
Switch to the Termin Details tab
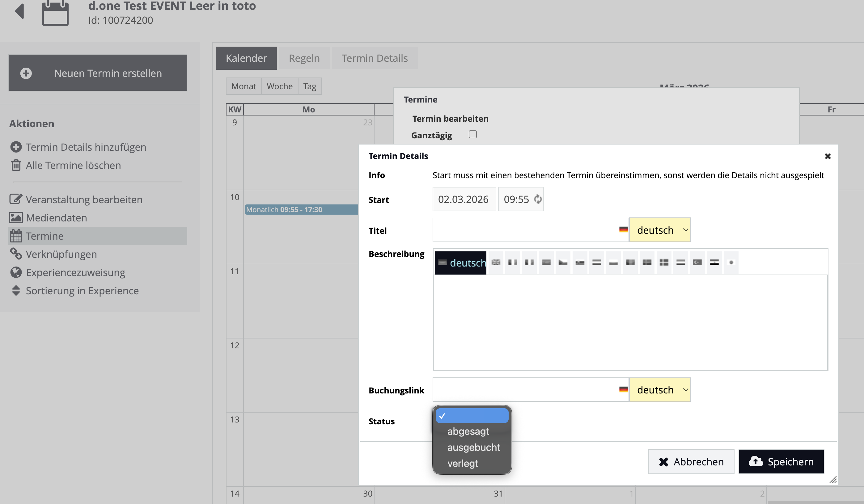tap(375, 58)
